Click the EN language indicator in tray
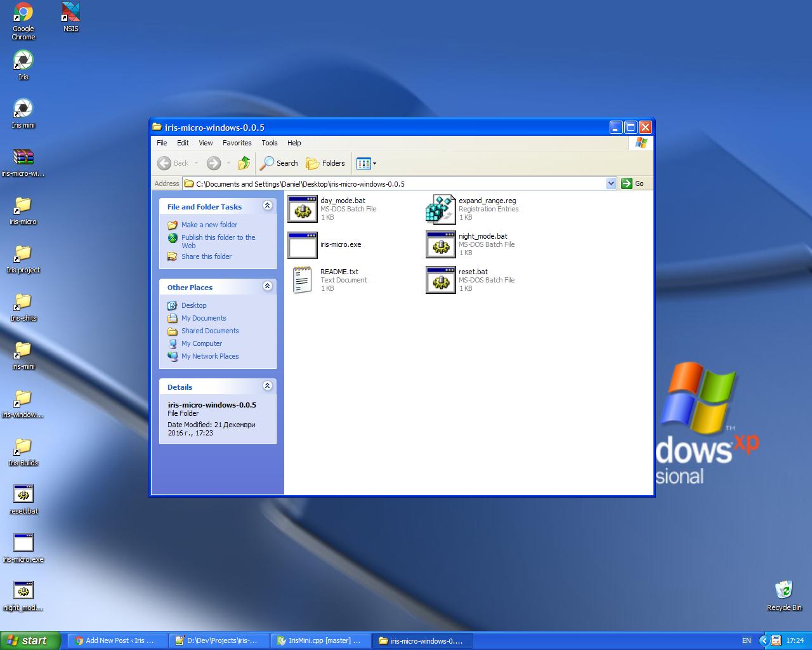This screenshot has width=812, height=650. (x=747, y=640)
